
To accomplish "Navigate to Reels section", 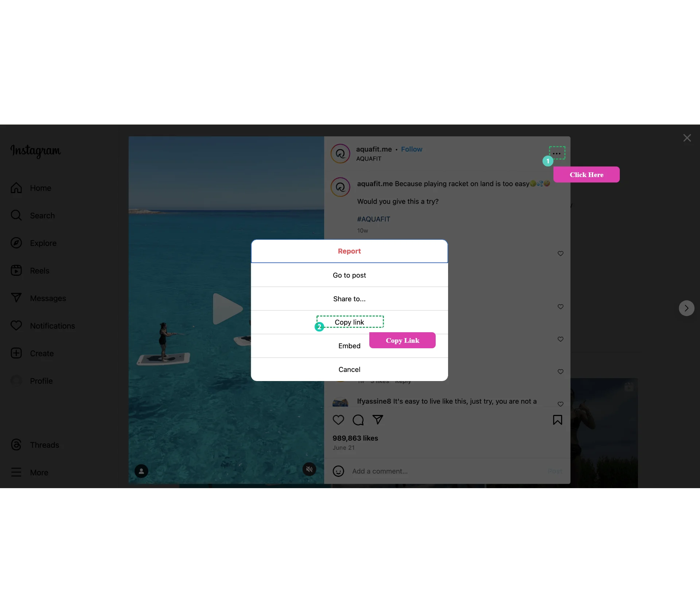I will 39,270.
